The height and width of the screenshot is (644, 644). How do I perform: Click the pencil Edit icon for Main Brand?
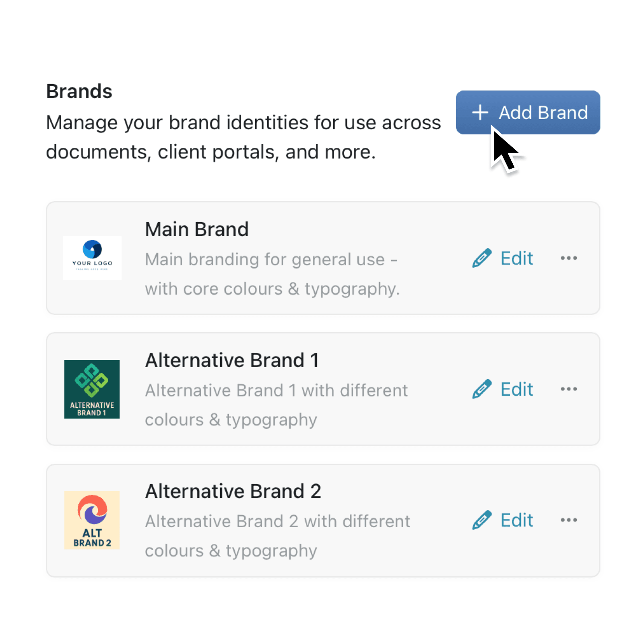(x=481, y=258)
